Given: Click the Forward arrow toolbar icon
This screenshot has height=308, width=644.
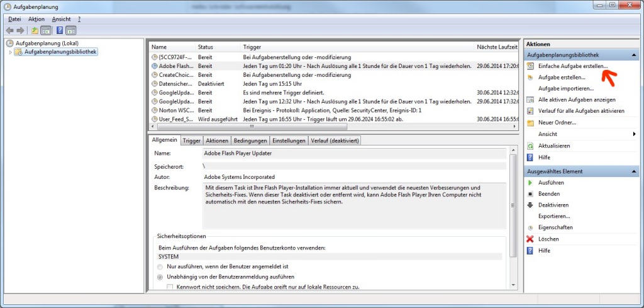Looking at the screenshot, I should 20,30.
